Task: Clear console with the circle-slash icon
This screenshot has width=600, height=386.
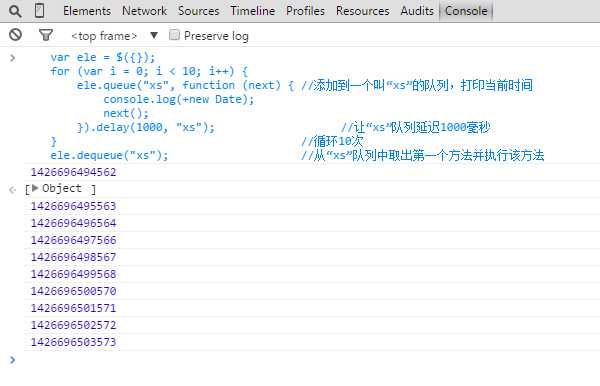Action: pyautogui.click(x=15, y=35)
